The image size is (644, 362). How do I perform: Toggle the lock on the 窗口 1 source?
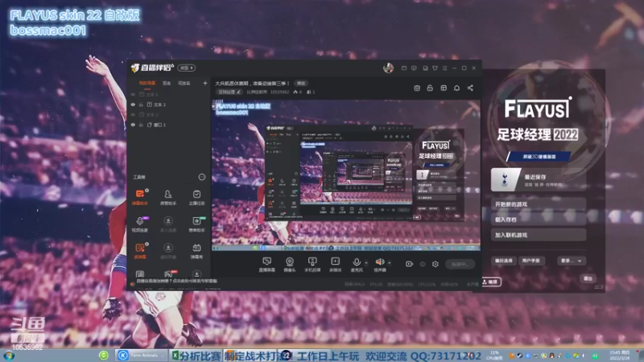coord(142,125)
